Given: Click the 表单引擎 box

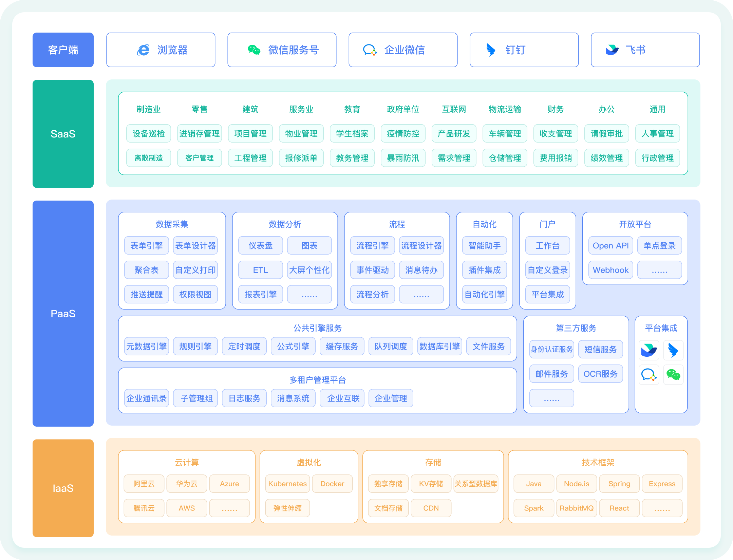Looking at the screenshot, I should click(147, 245).
